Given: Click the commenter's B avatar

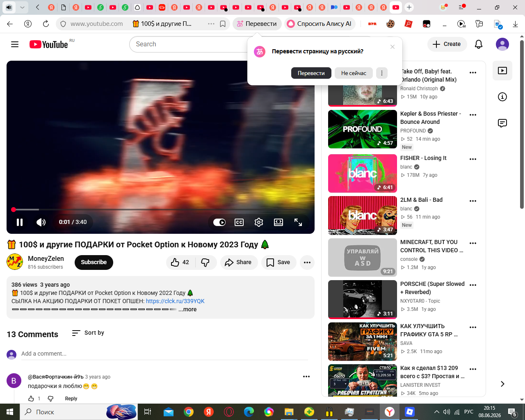Looking at the screenshot, I should click(x=14, y=381).
